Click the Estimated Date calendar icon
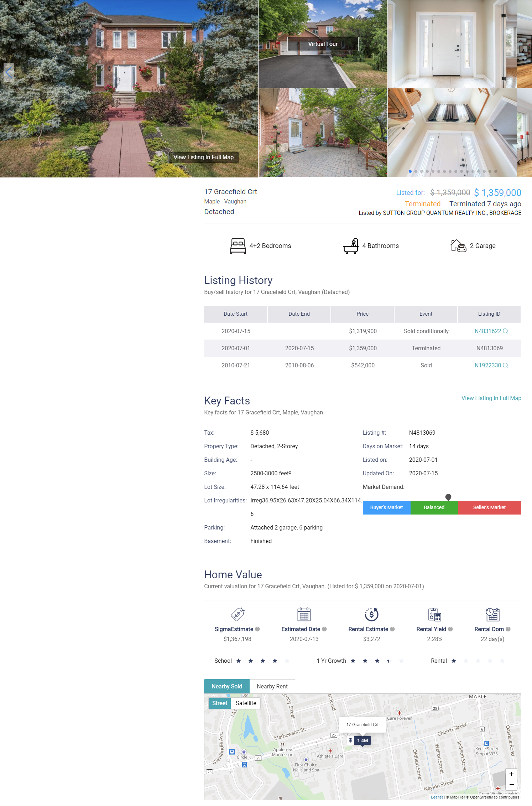532x806 pixels. pos(304,614)
